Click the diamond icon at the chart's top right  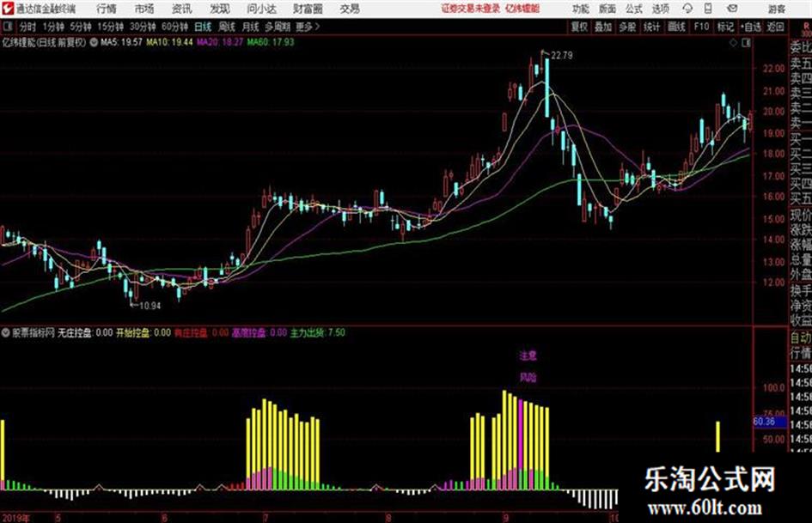(733, 43)
